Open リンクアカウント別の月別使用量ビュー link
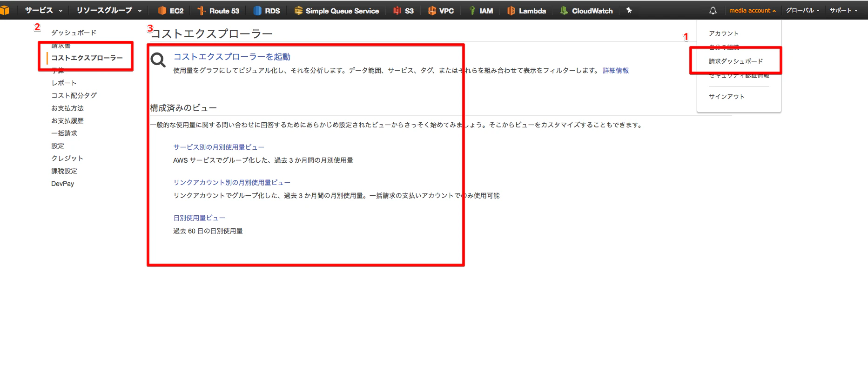The image size is (868, 365). (x=232, y=182)
